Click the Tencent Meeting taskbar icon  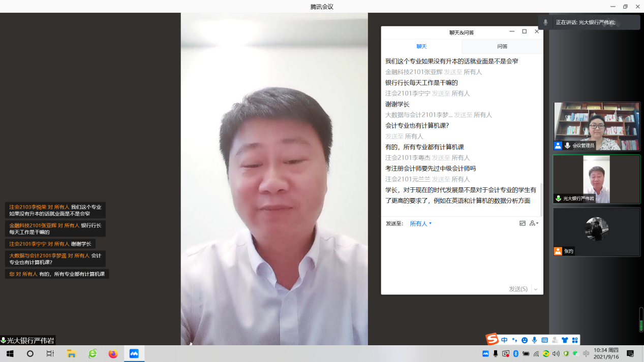[x=134, y=353]
